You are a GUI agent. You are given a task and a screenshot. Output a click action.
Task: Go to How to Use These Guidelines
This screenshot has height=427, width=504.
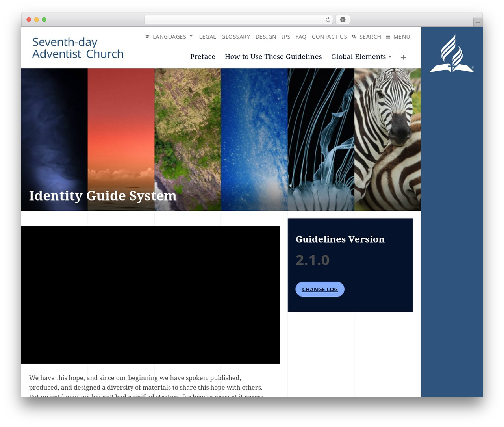click(273, 57)
